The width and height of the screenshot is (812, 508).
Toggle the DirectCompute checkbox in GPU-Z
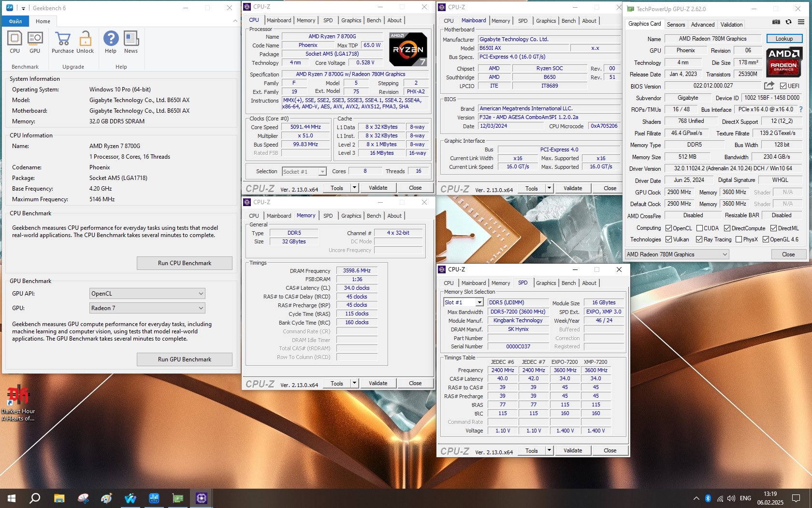[727, 228]
